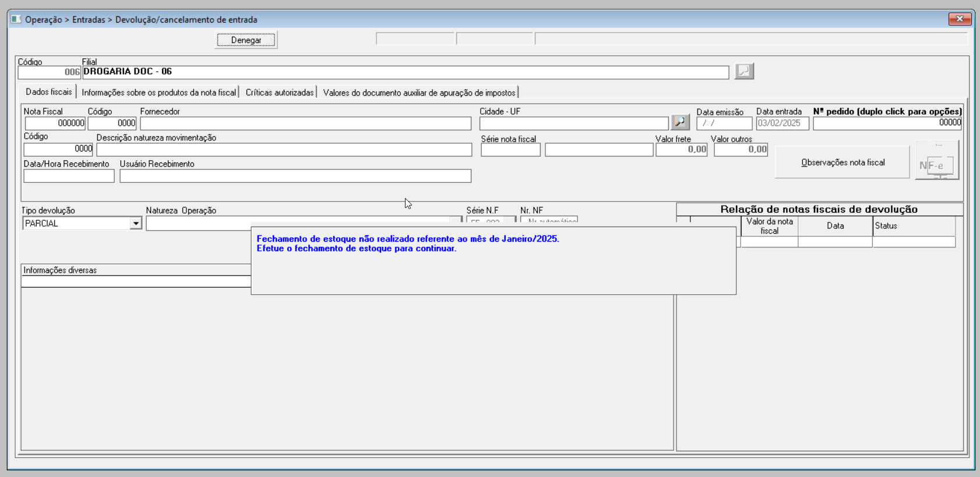This screenshot has height=477, width=980.
Task: Focus the Nota Fiscal number field
Action: (55, 123)
